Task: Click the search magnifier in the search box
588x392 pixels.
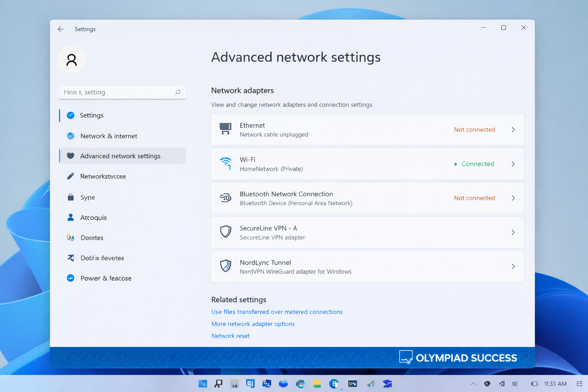Action: (x=178, y=92)
